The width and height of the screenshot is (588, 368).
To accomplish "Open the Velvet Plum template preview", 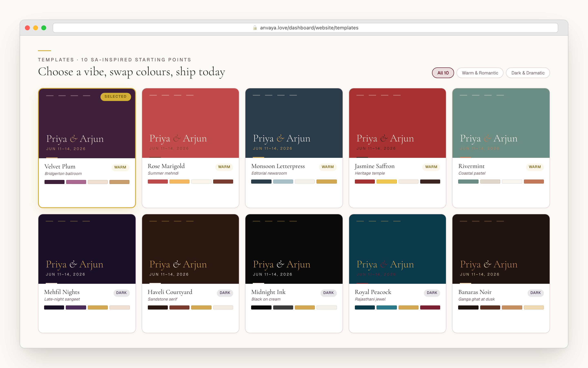I will tap(87, 123).
